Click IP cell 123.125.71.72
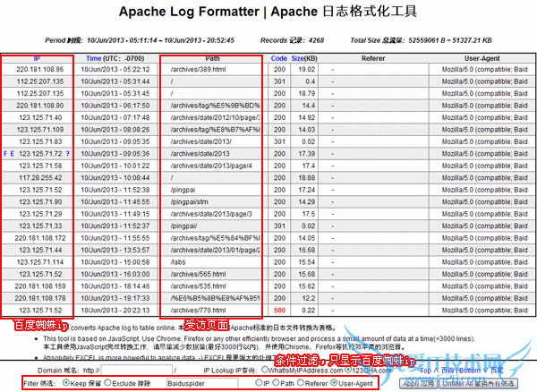Viewport: 537px width, 392px height. tap(40, 154)
